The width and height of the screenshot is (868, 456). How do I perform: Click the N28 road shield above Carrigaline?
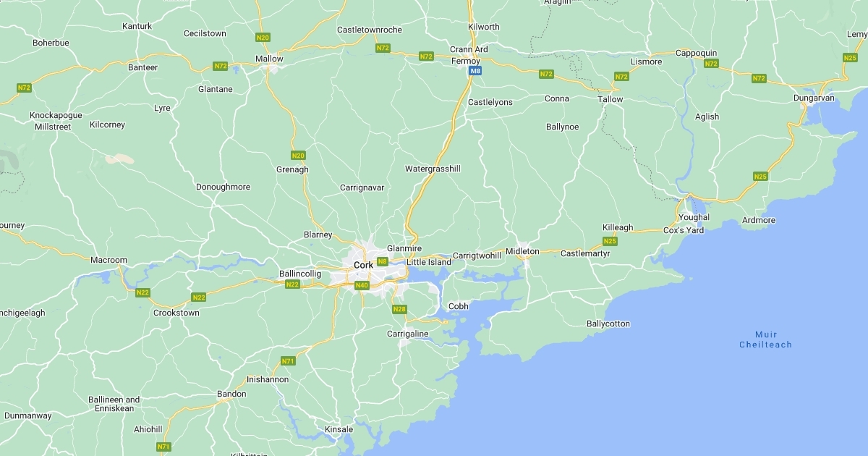(399, 310)
